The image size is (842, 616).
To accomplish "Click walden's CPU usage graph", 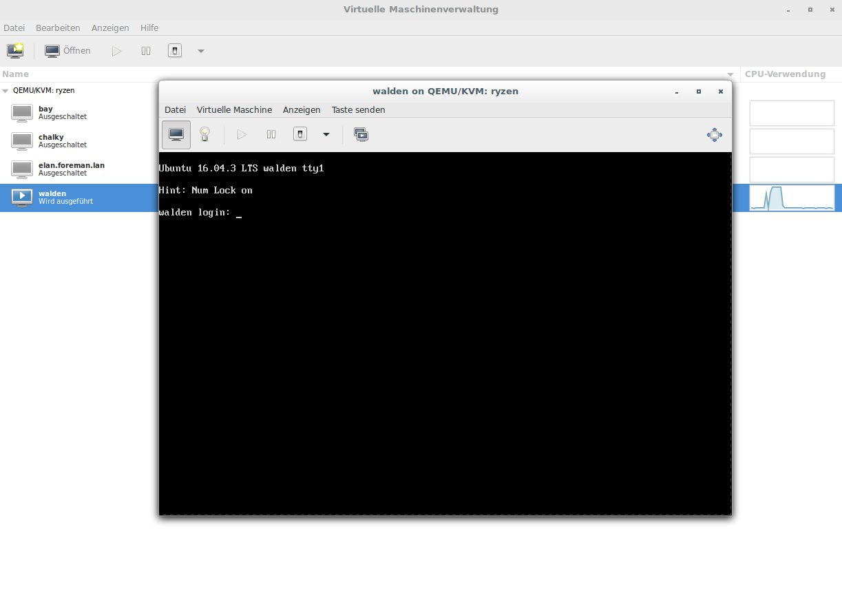I will 792,198.
